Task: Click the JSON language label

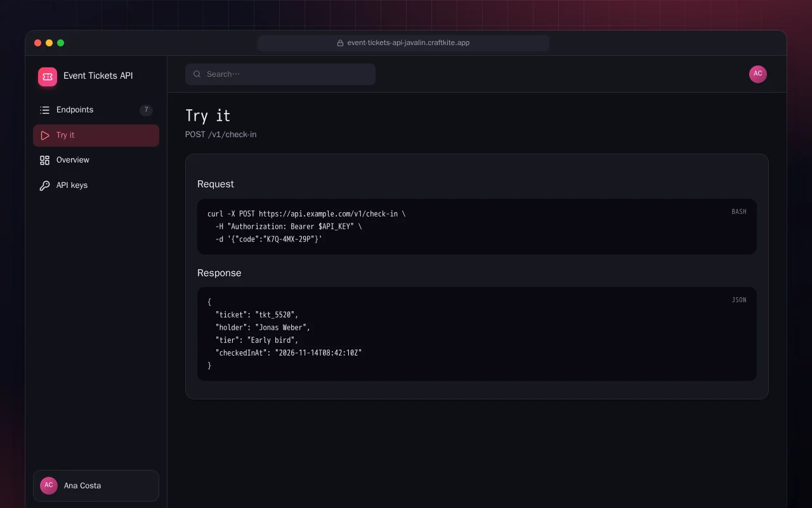Action: point(739,300)
